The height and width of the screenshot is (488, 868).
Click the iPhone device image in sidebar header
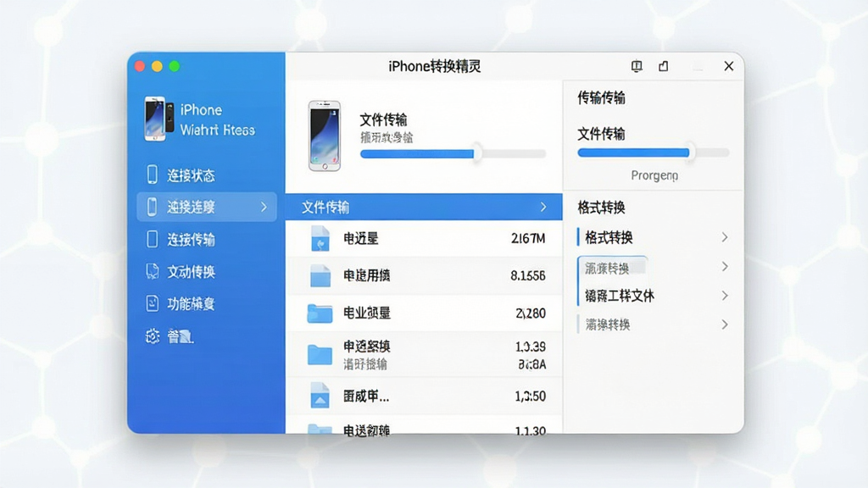coord(159,119)
